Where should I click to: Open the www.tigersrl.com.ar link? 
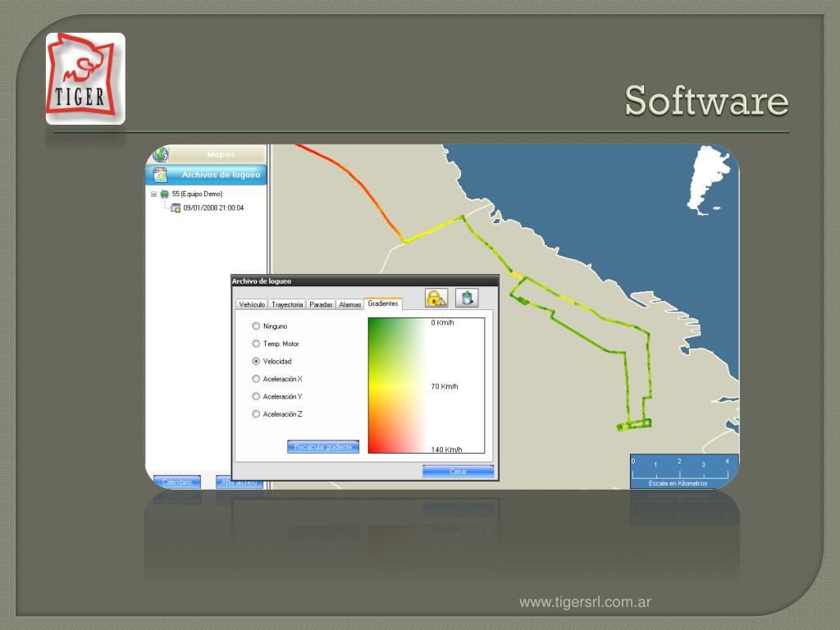pos(585,602)
